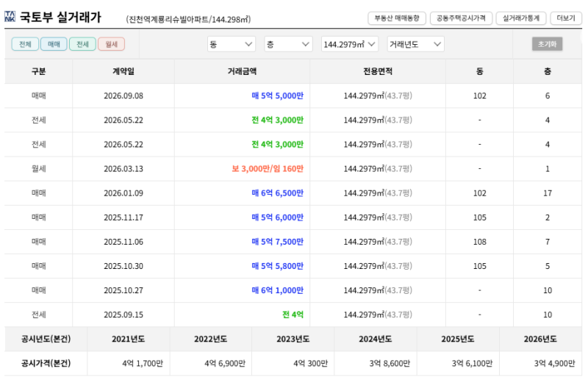Open 부동산 매매동향 page
The width and height of the screenshot is (588, 388).
click(397, 18)
